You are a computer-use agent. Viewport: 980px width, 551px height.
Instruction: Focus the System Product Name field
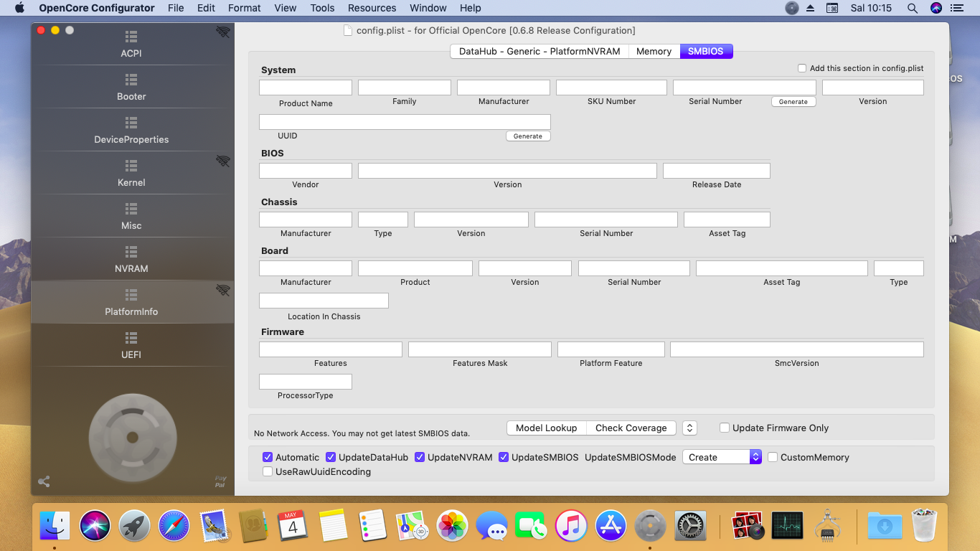[306, 88]
